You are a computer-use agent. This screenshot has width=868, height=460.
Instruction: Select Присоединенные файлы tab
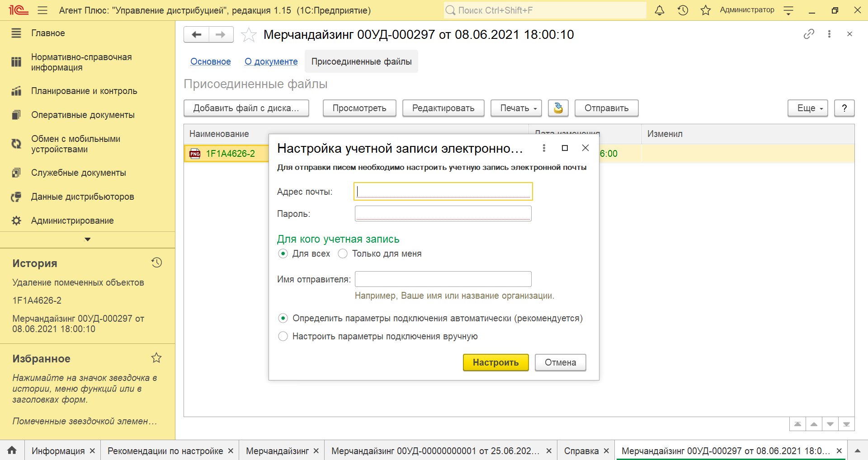tap(361, 61)
